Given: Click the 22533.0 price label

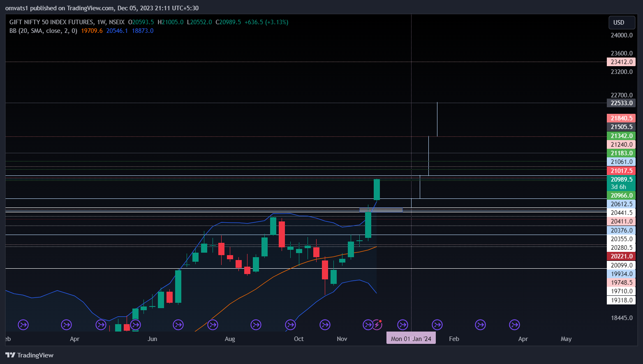Looking at the screenshot, I should pyautogui.click(x=621, y=103).
